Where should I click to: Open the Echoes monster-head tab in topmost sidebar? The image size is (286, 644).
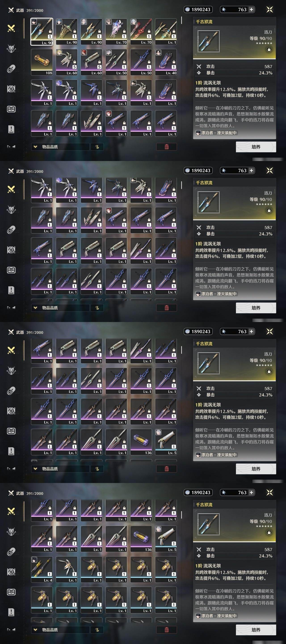[x=11, y=49]
